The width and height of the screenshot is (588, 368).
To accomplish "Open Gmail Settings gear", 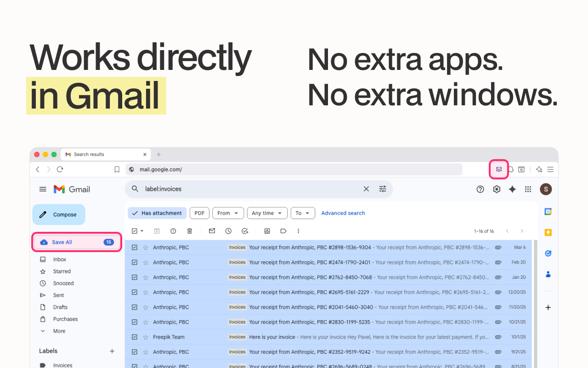I will [x=497, y=189].
